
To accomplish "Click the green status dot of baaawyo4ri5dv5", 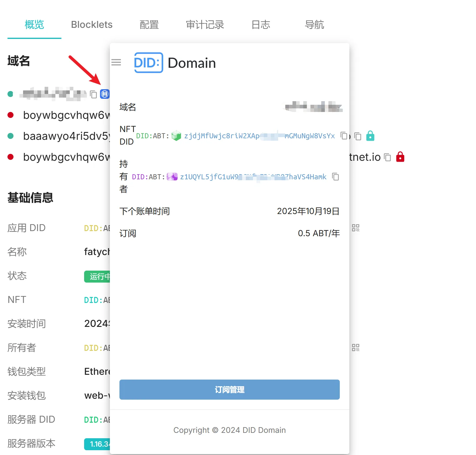I will pyautogui.click(x=10, y=136).
